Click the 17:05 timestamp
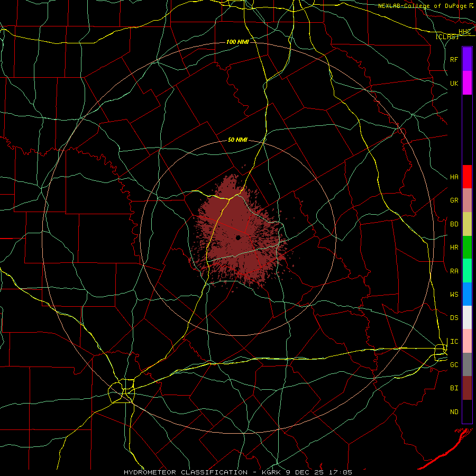The image size is (476, 476). (x=341, y=472)
